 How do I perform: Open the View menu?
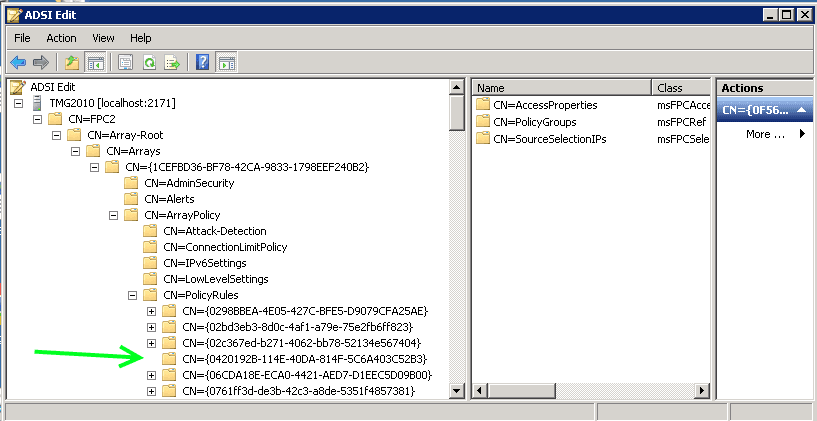[103, 38]
